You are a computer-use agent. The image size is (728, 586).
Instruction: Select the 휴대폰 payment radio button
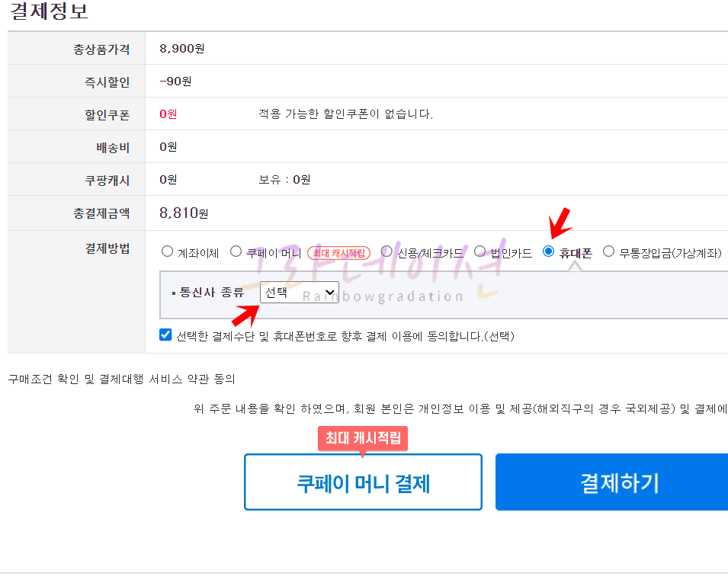click(x=548, y=251)
